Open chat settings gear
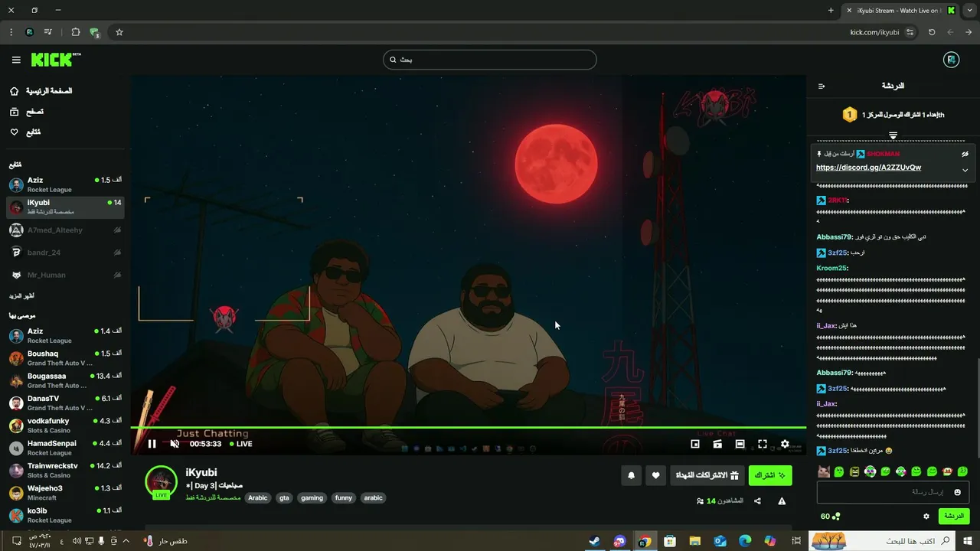Screen dimensions: 980x551 pos(926,517)
